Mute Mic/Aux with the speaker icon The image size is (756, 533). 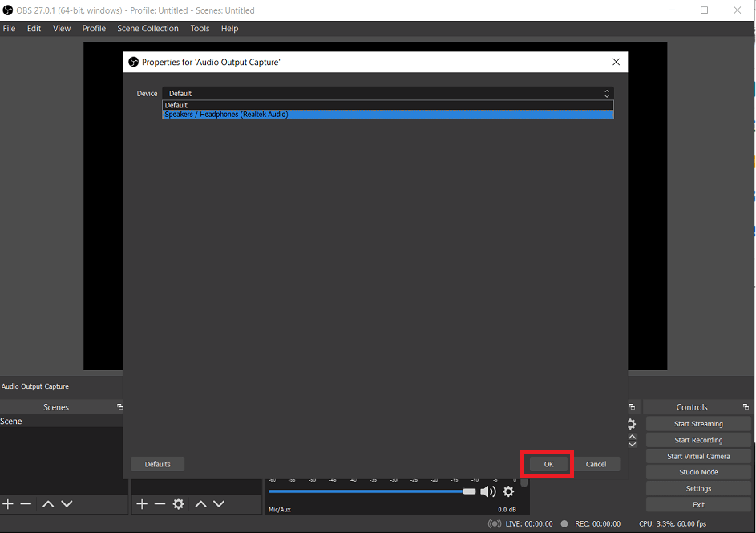[x=488, y=491]
